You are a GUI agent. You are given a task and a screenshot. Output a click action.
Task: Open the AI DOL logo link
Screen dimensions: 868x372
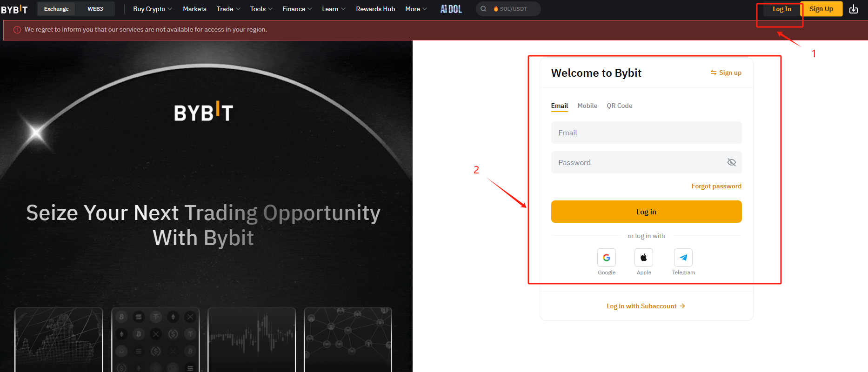(451, 9)
